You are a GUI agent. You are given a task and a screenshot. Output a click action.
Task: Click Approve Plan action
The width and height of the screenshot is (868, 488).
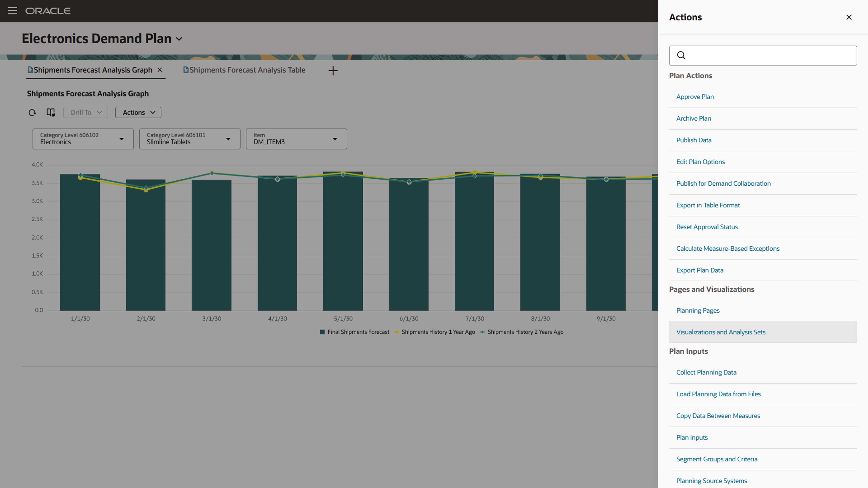[695, 97]
